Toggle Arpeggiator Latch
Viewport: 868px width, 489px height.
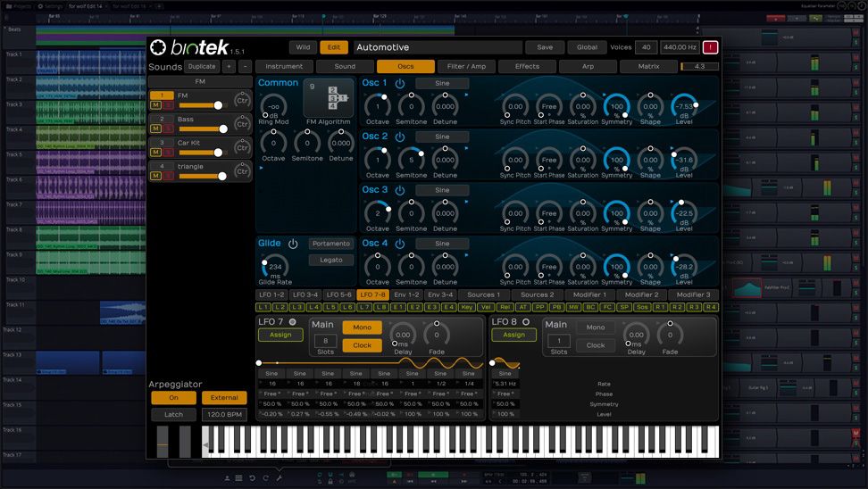click(174, 414)
